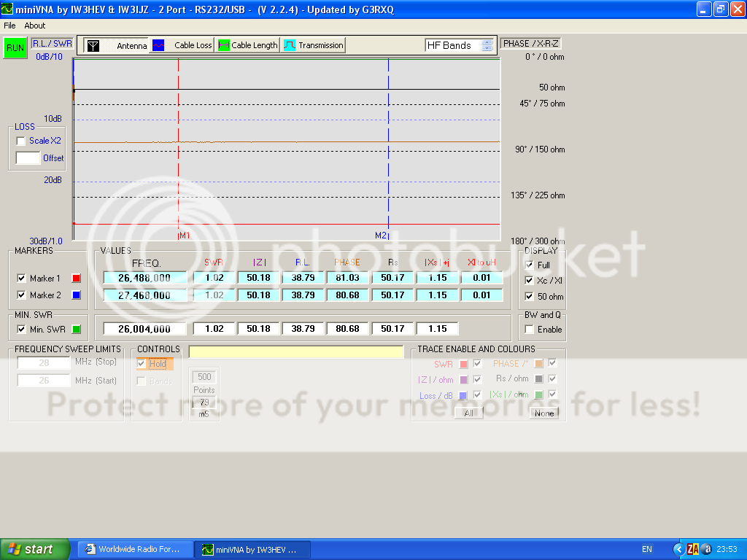Open the About menu

click(x=34, y=26)
